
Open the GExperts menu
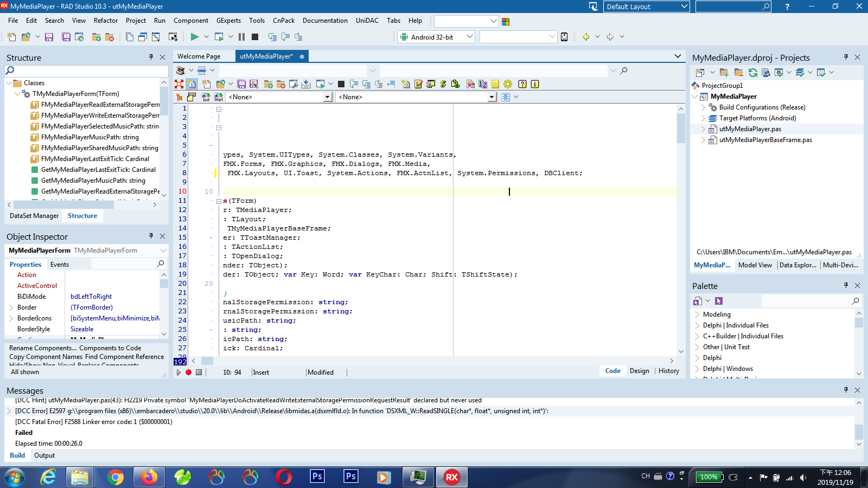tap(228, 21)
